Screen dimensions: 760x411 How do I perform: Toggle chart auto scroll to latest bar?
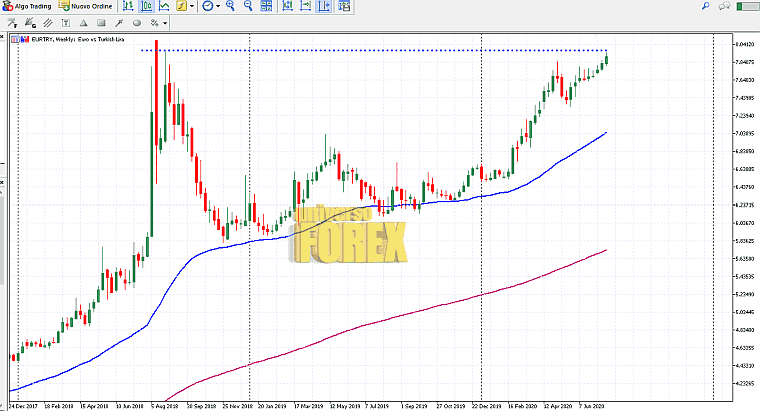(x=284, y=6)
